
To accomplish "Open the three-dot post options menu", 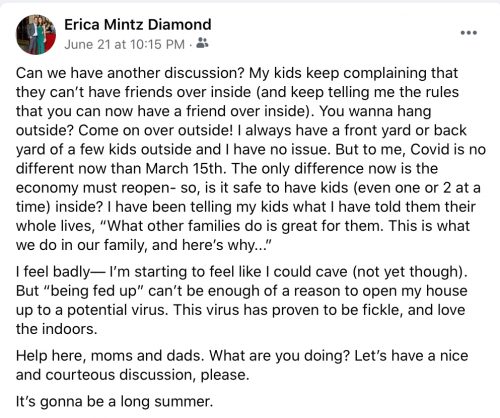I will click(469, 33).
